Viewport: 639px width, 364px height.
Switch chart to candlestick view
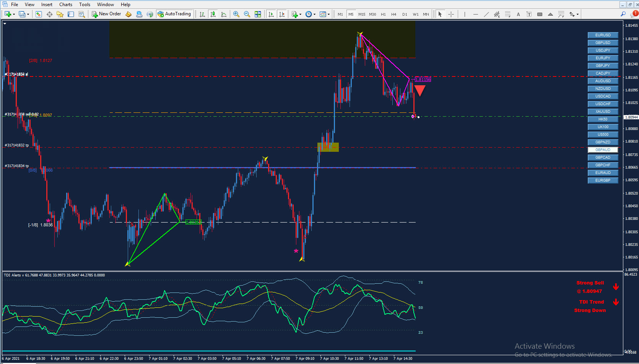[213, 14]
